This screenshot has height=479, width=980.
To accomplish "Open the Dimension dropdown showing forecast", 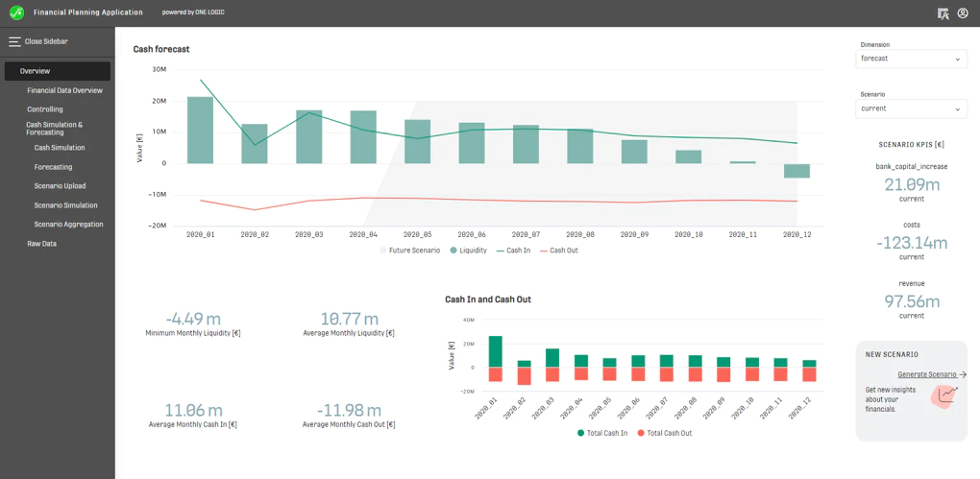I will coord(911,59).
